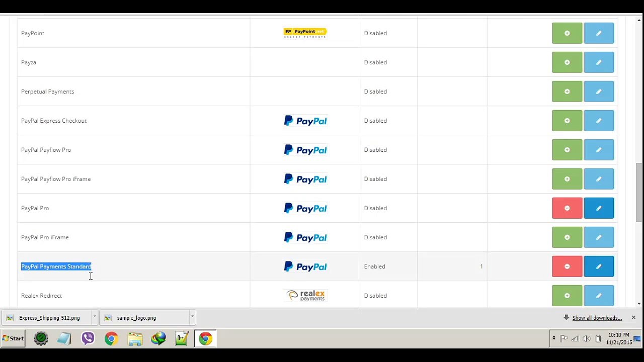Edit the Perpetual Payments extension
This screenshot has height=362, width=644.
coord(598,92)
